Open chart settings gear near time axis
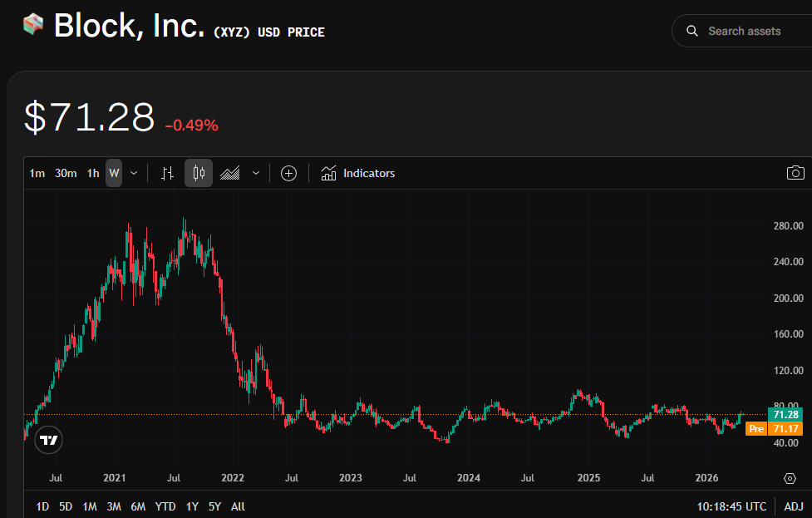 pyautogui.click(x=790, y=478)
